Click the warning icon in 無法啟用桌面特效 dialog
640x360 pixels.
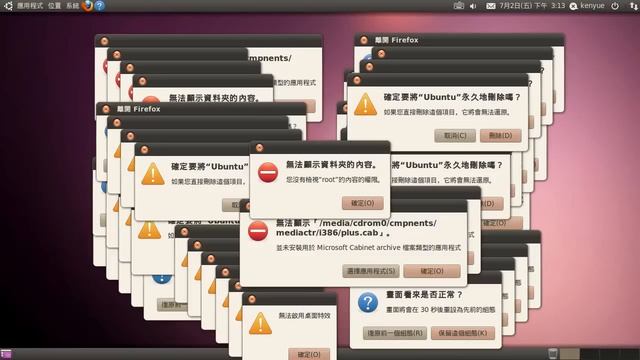pyautogui.click(x=260, y=324)
